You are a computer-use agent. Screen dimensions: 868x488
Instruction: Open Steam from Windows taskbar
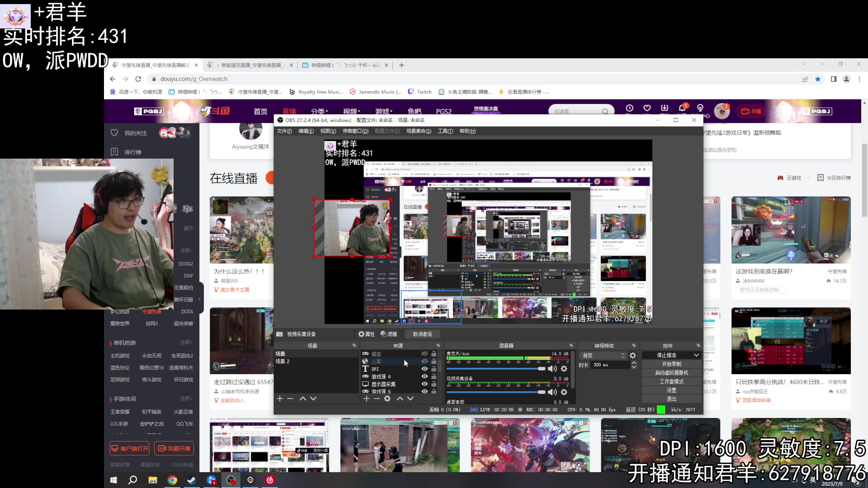click(192, 480)
